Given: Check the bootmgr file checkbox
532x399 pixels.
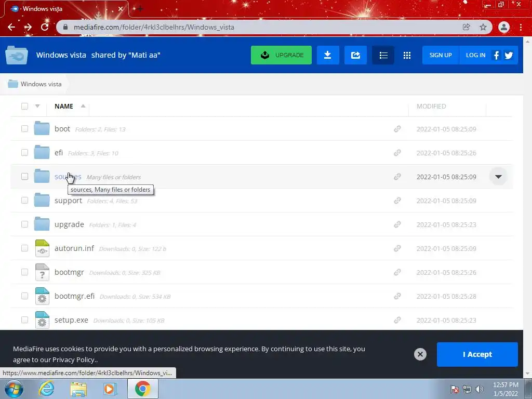Looking at the screenshot, I should 24,272.
